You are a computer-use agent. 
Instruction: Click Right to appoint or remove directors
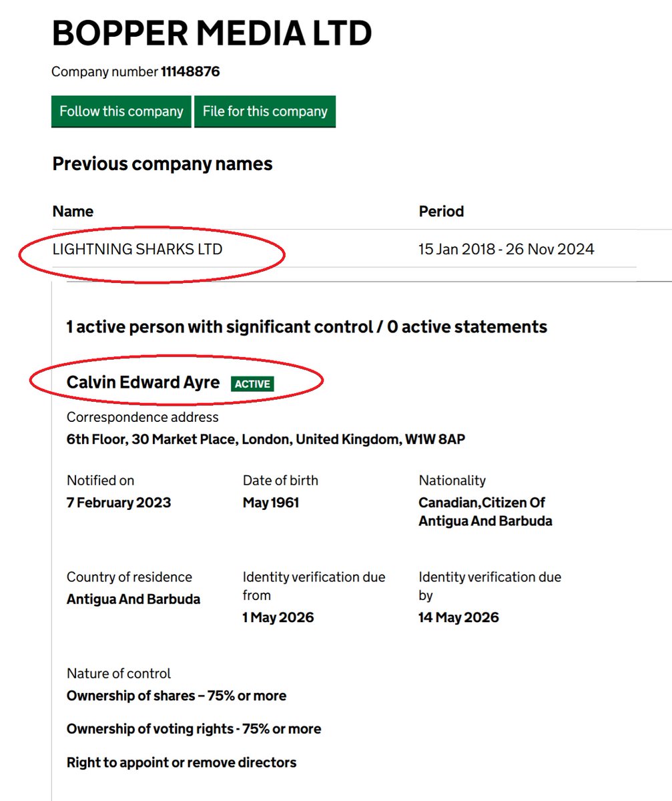[x=182, y=762]
